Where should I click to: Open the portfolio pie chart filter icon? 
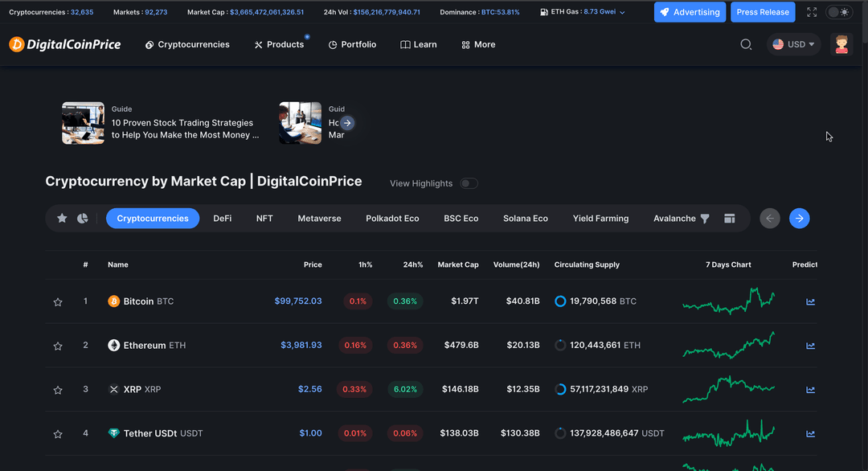pyautogui.click(x=83, y=218)
